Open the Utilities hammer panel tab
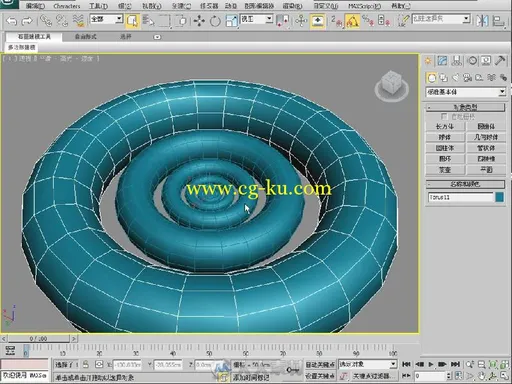Screen dimensions: 512x384 [x=500, y=61]
